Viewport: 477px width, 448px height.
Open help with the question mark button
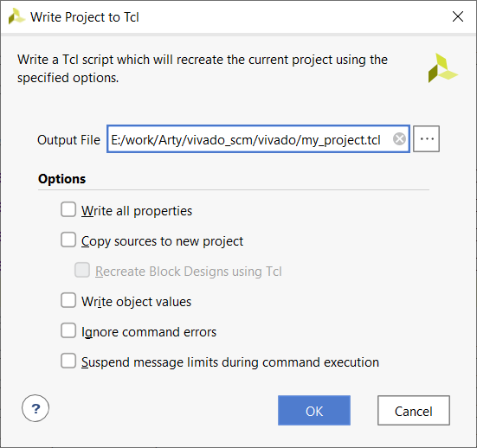(35, 408)
